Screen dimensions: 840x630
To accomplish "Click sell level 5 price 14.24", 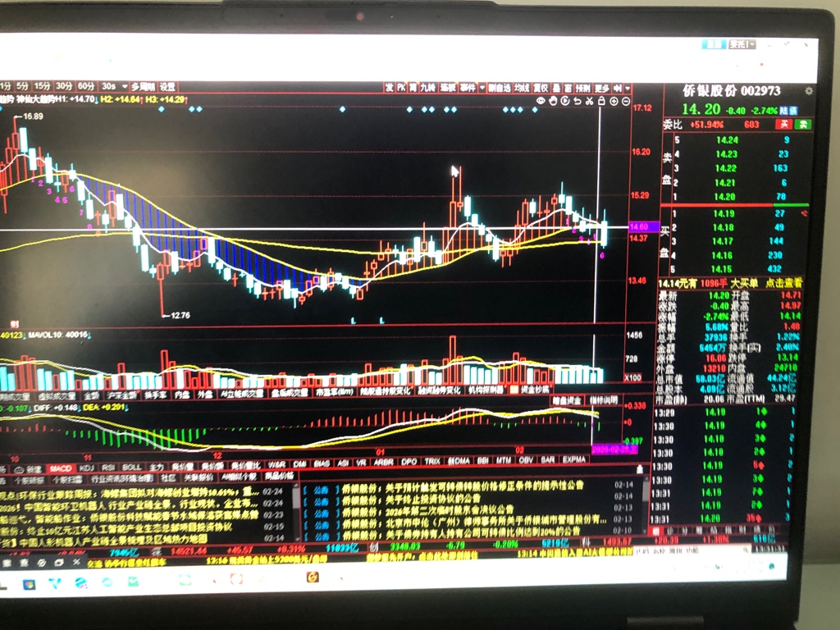I will tap(727, 140).
